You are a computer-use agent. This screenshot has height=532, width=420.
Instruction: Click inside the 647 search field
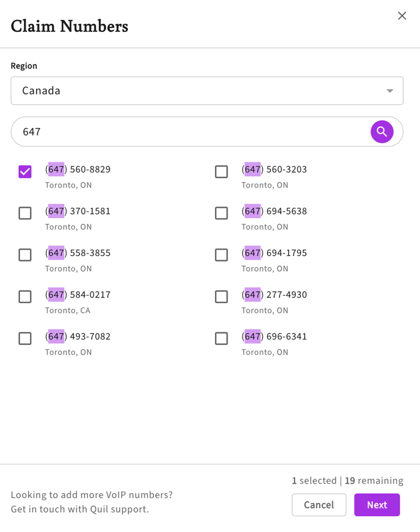coord(188,132)
